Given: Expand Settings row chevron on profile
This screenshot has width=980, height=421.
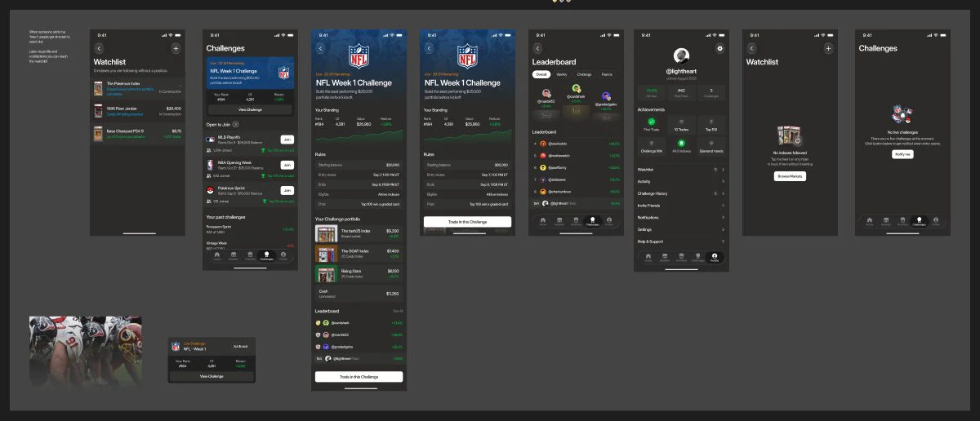Looking at the screenshot, I should (723, 230).
